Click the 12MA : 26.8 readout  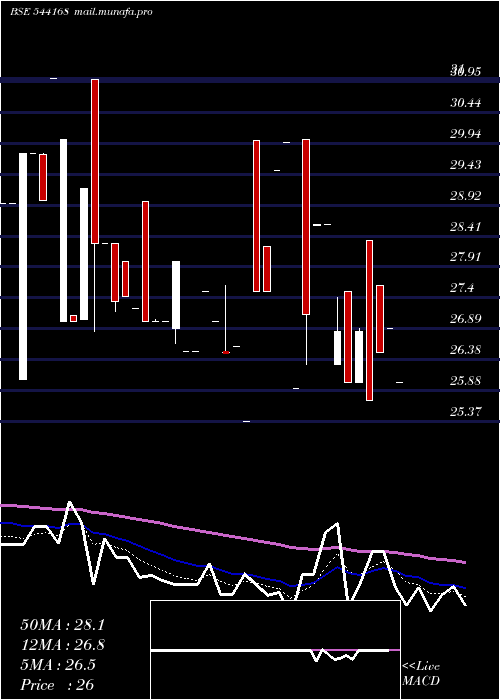62,645
